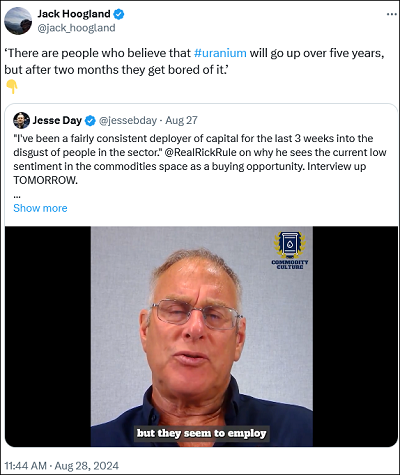Click the blue verified badge beside Jack Hoogland
The width and height of the screenshot is (400, 475).
[119, 14]
